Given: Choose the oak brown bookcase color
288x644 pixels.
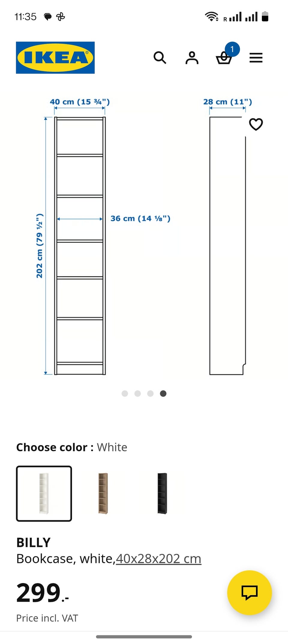Looking at the screenshot, I should (103, 494).
